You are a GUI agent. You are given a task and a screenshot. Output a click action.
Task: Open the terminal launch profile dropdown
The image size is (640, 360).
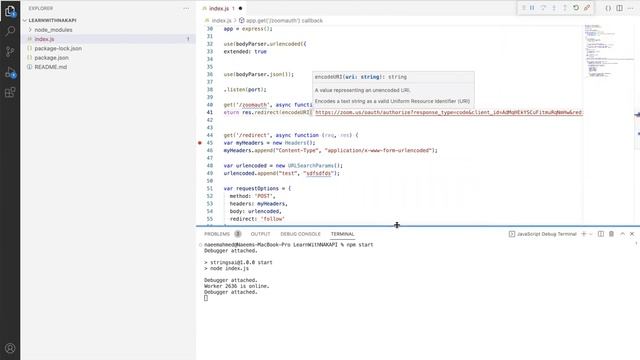tap(591, 234)
